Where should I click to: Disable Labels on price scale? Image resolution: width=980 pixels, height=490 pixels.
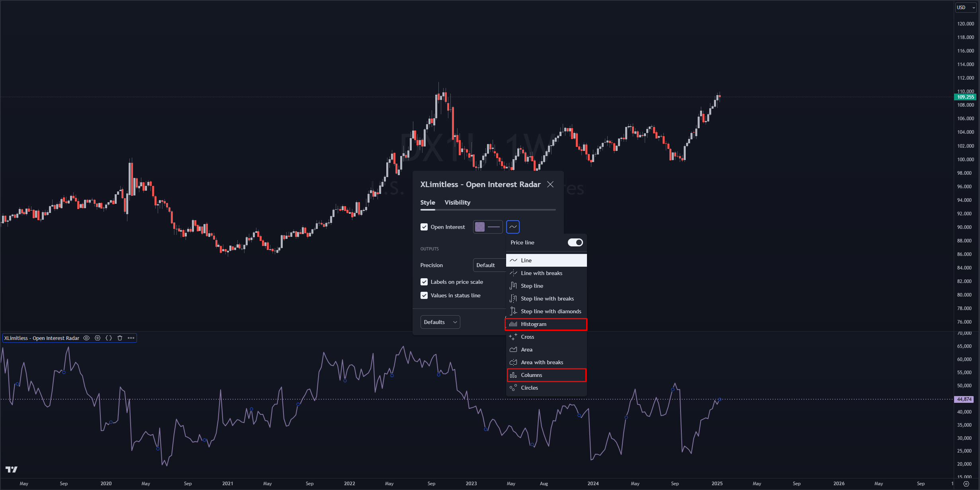(x=424, y=282)
